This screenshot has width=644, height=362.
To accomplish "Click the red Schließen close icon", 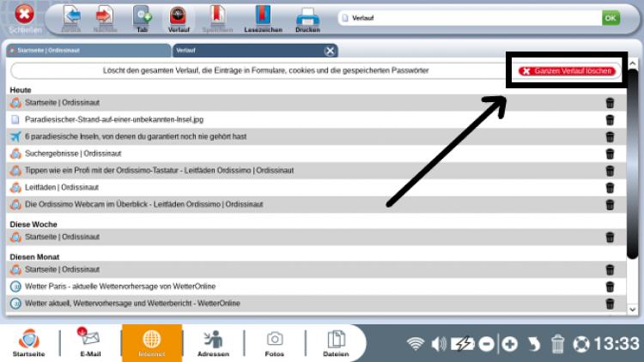I will point(24,15).
